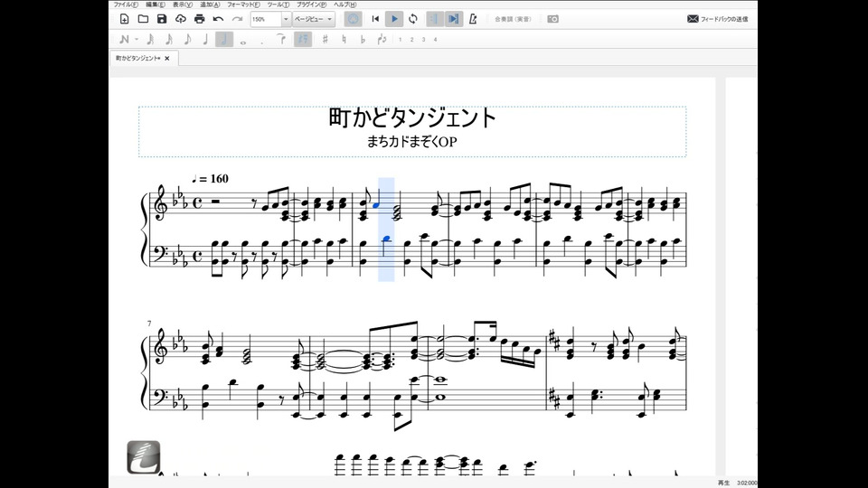Open the 表示(V) menu
Image resolution: width=868 pixels, height=488 pixels.
183,5
